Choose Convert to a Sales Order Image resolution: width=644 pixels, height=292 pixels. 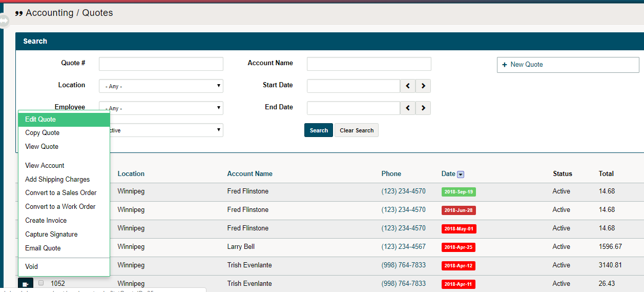pyautogui.click(x=61, y=193)
